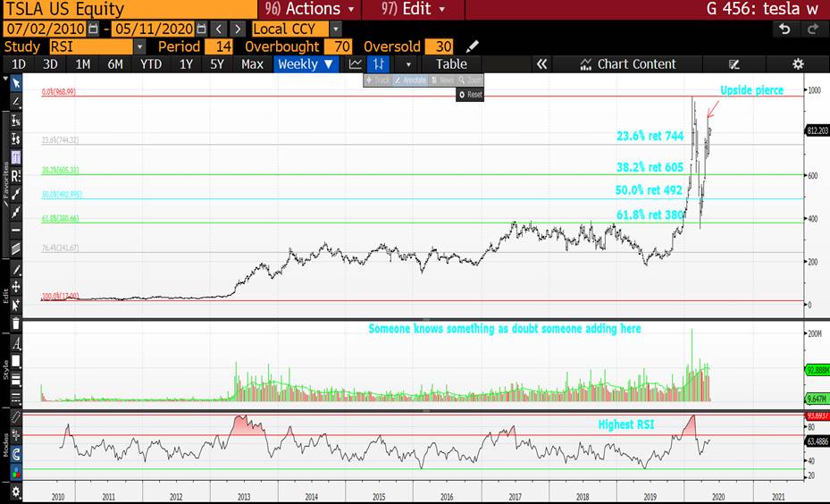Edit the end date 05/11/2020 field
The image size is (830, 504).
(x=154, y=29)
